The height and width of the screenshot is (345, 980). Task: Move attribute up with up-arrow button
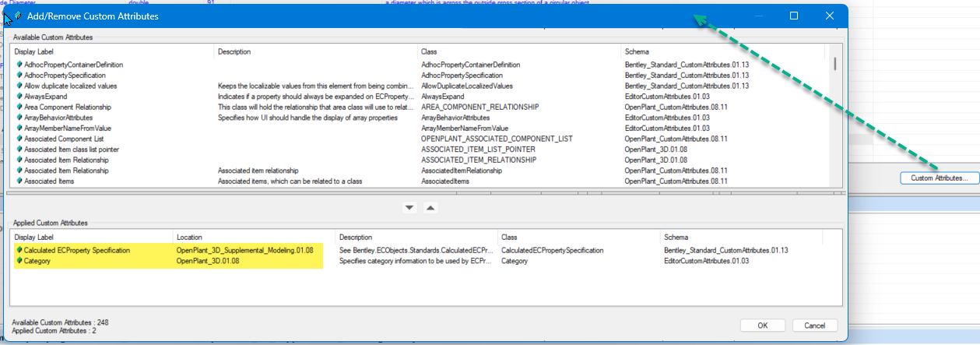pos(430,208)
